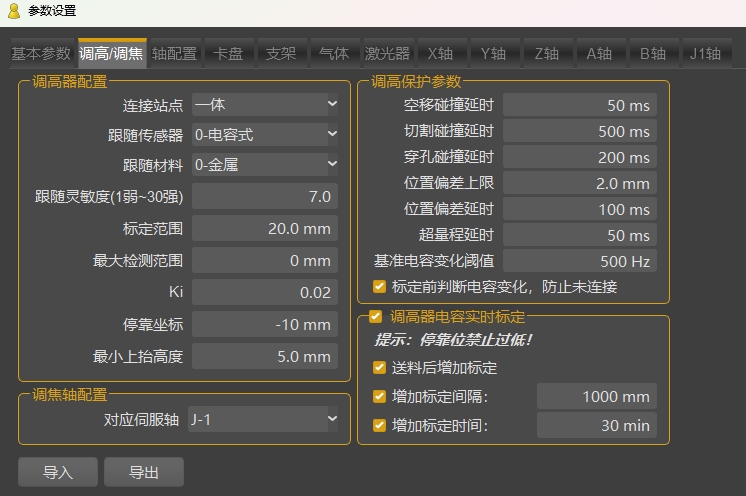This screenshot has width=746, height=496.
Task: Expand the 跟随传感器 dropdown
Action: [265, 135]
